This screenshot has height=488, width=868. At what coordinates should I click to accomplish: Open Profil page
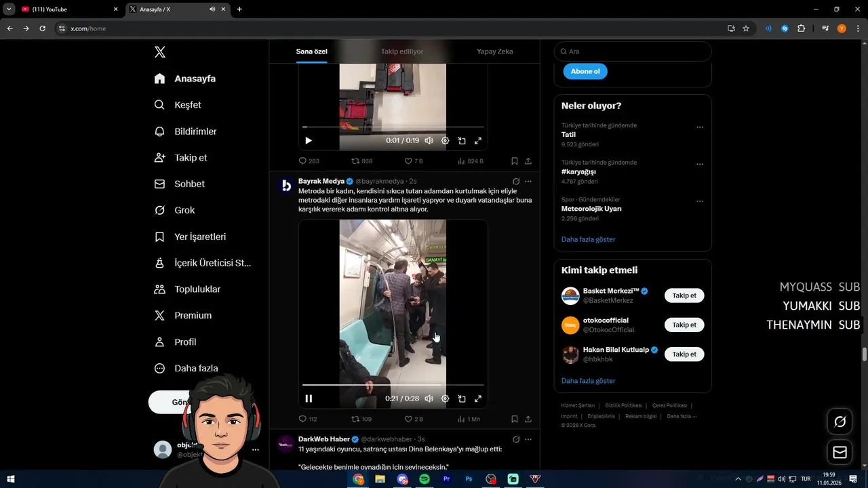point(175,342)
